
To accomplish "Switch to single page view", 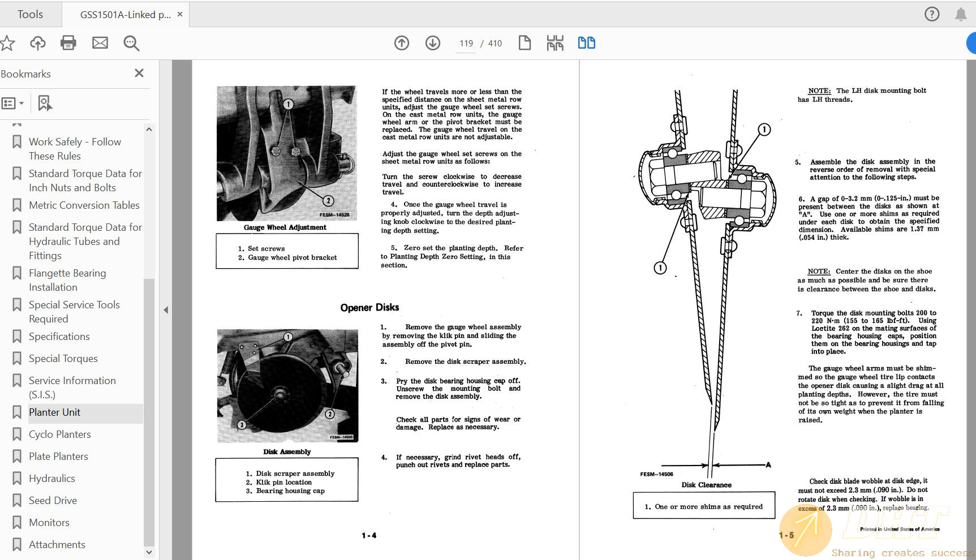I will click(x=524, y=43).
